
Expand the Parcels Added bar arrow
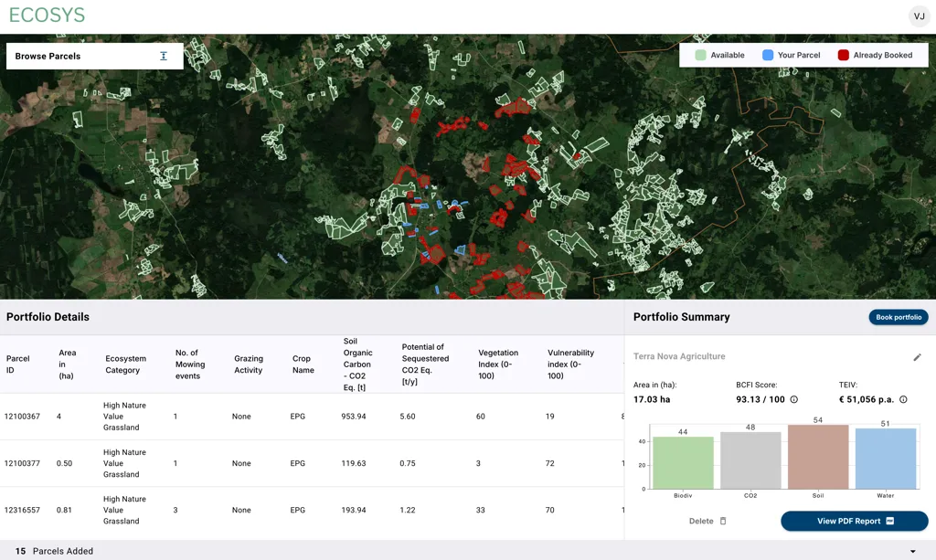click(912, 552)
